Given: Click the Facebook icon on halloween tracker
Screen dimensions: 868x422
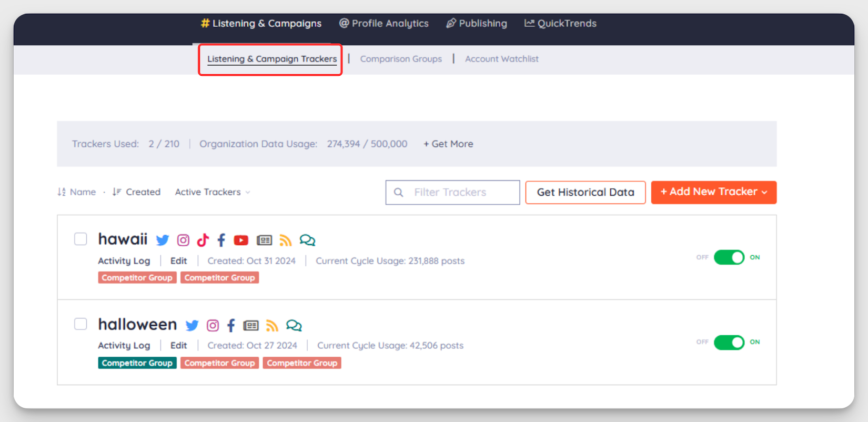Looking at the screenshot, I should click(231, 326).
